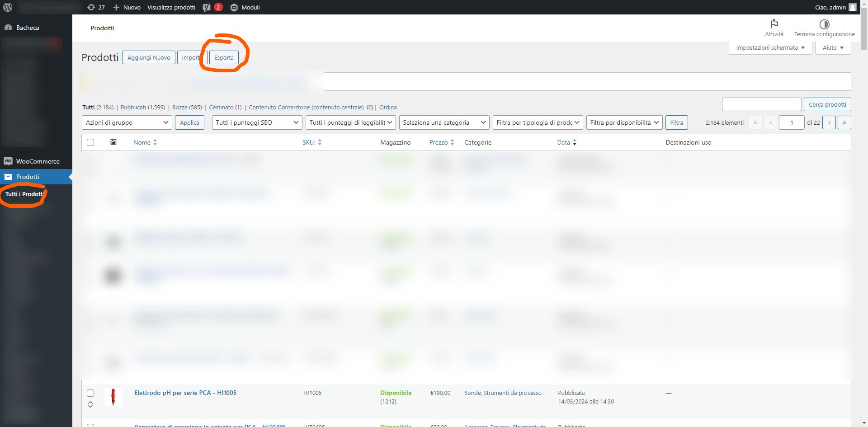Click the product search input field
Screen dimensions: 868x427
761,104
